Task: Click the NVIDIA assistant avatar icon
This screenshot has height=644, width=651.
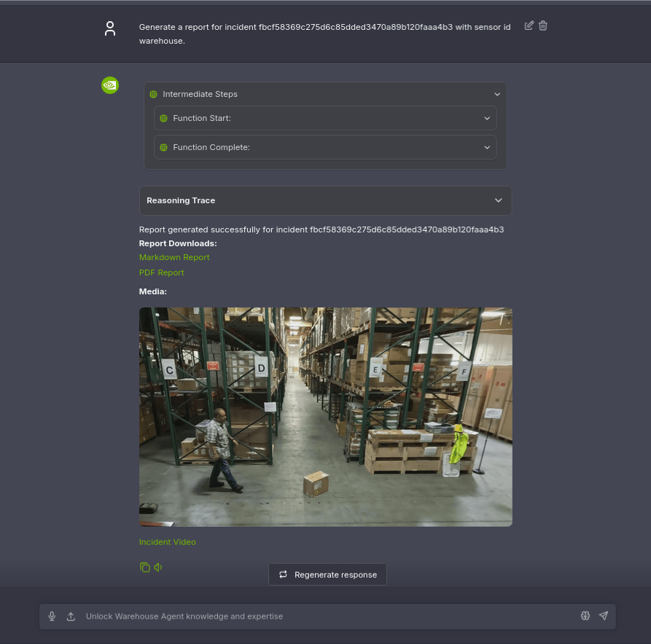Action: pos(110,85)
